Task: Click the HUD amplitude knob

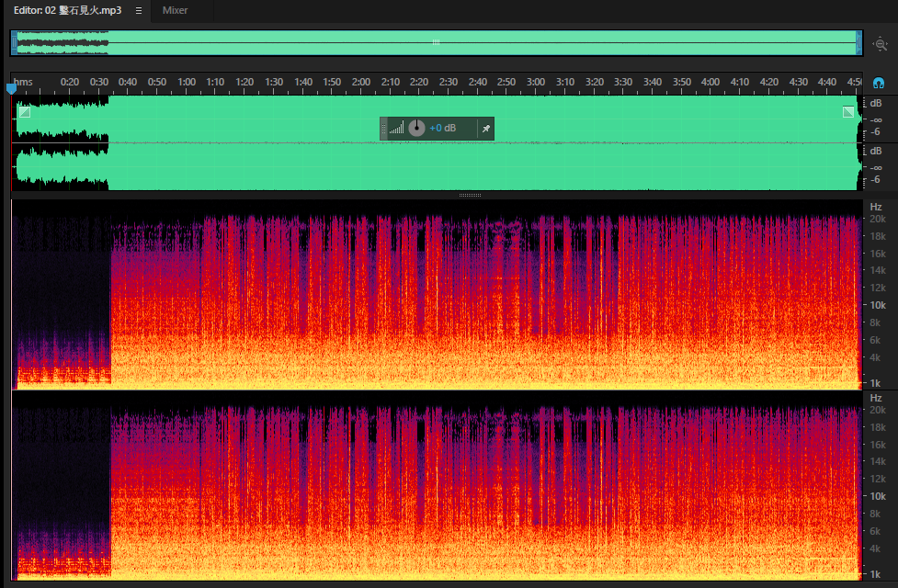Action: [417, 129]
